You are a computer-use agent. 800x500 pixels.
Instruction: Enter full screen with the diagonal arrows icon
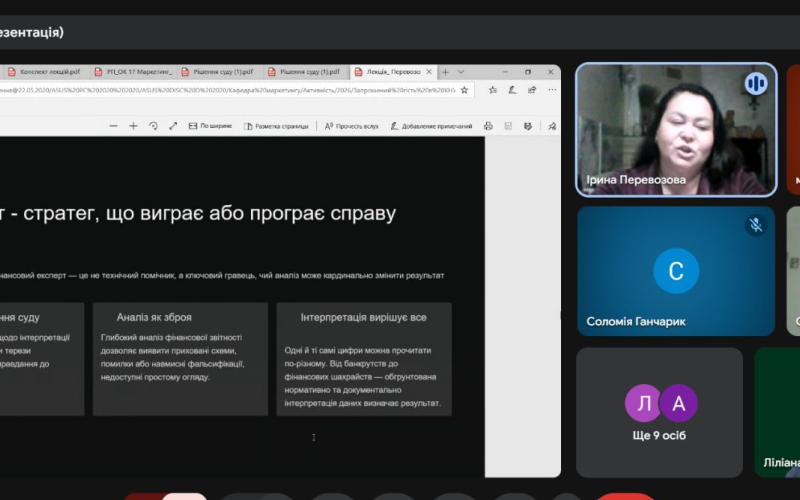pos(173,126)
